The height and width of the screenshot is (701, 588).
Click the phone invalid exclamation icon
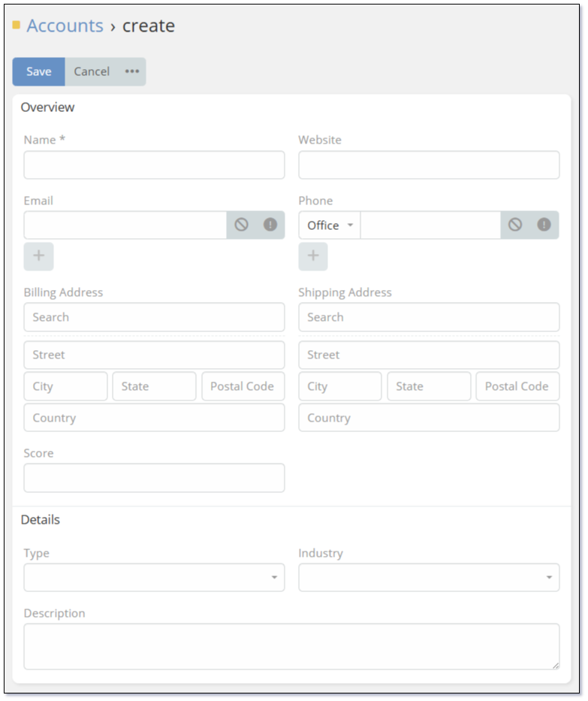point(544,225)
